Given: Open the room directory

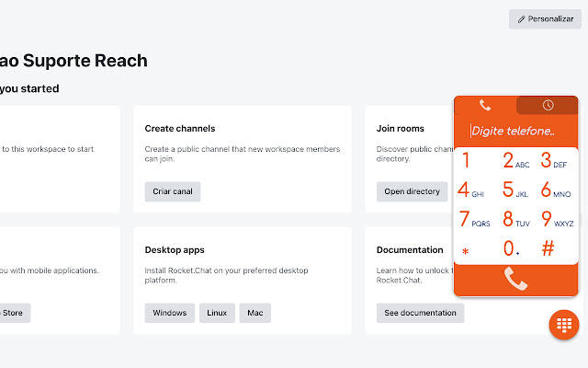Looking at the screenshot, I should click(413, 191).
